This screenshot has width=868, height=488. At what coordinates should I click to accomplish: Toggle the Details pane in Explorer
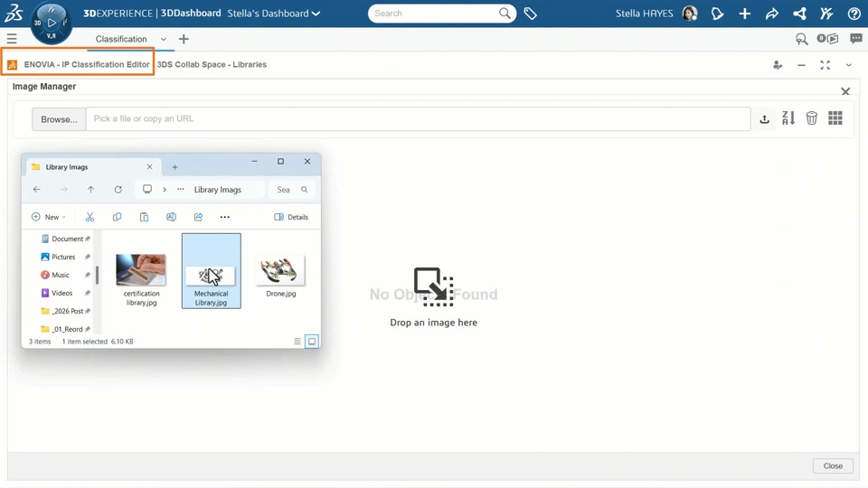click(291, 217)
